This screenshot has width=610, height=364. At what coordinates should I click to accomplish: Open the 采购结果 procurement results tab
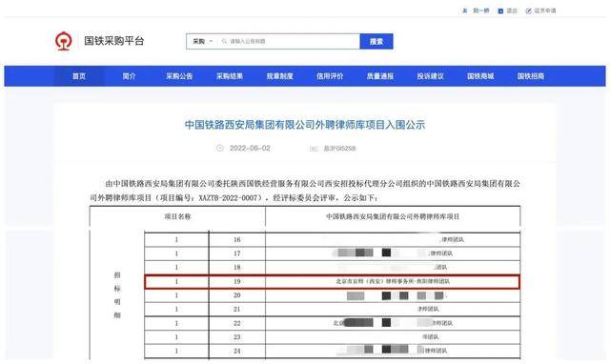click(x=230, y=76)
